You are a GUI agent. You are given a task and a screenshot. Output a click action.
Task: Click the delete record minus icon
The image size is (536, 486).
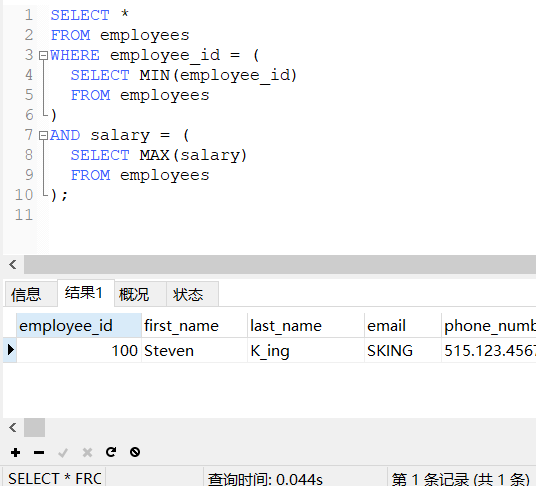tap(39, 453)
